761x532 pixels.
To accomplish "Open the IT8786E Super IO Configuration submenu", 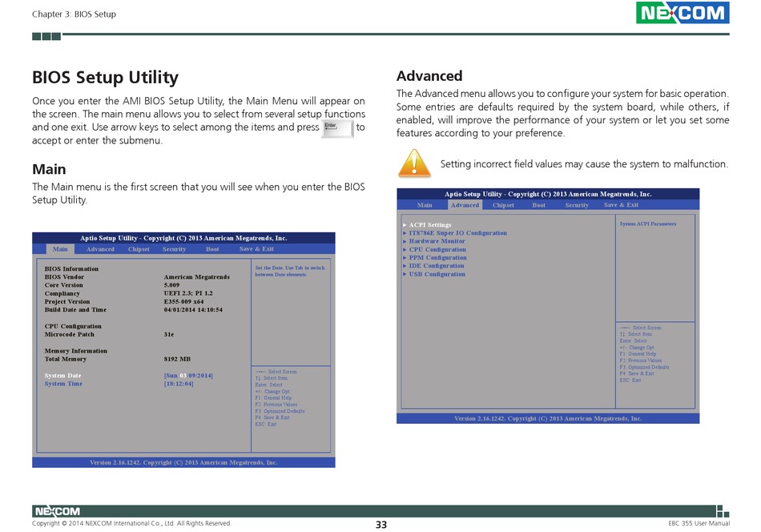I will click(x=457, y=233).
